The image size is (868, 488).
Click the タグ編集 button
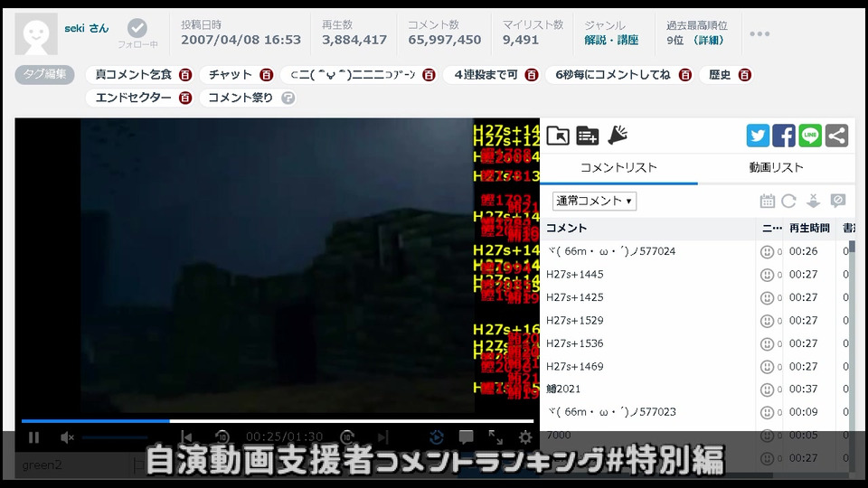coord(45,74)
